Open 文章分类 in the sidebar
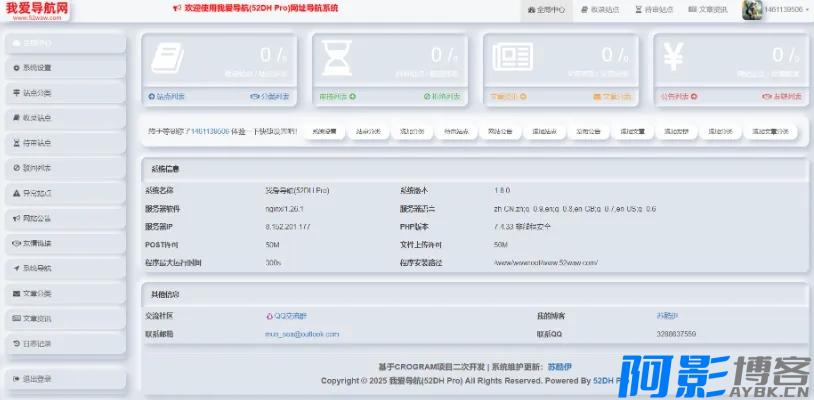The image size is (814, 400). click(65, 294)
